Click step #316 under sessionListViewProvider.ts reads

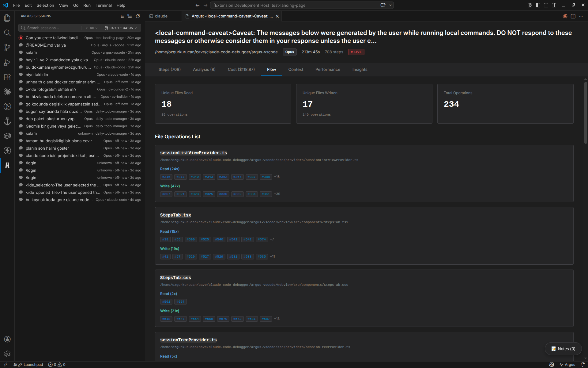pyautogui.click(x=166, y=177)
